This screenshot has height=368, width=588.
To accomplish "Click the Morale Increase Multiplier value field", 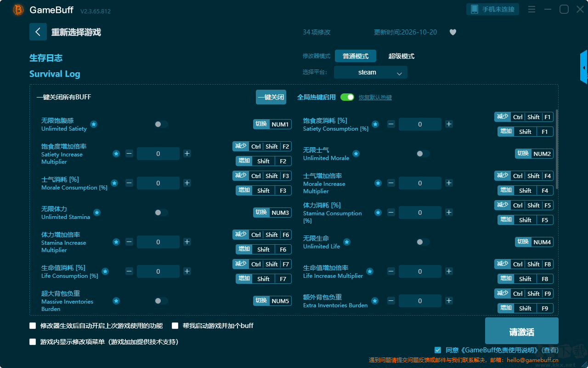I will pyautogui.click(x=420, y=183).
